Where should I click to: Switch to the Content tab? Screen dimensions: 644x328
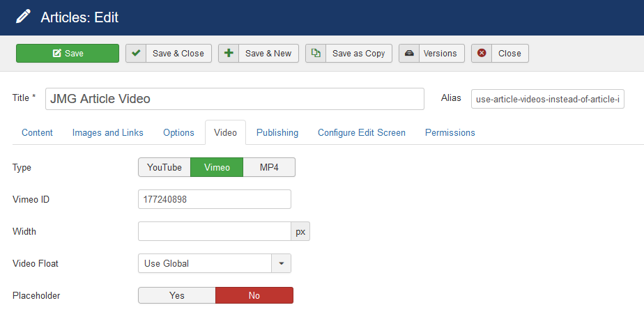[38, 132]
